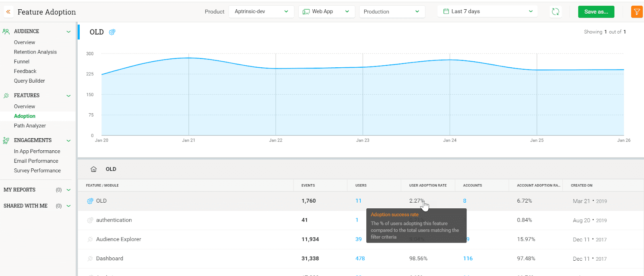644x276 pixels.
Task: Open the Production environment dropdown
Action: pyautogui.click(x=392, y=12)
